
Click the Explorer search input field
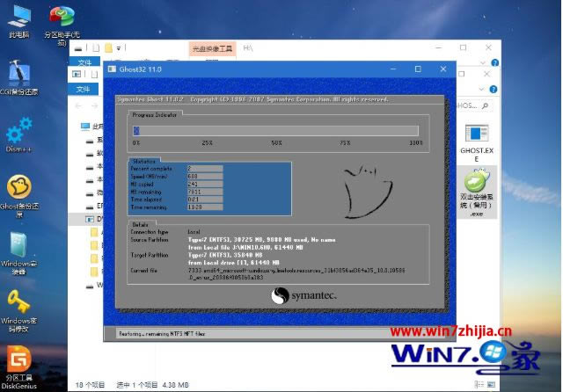tap(473, 105)
